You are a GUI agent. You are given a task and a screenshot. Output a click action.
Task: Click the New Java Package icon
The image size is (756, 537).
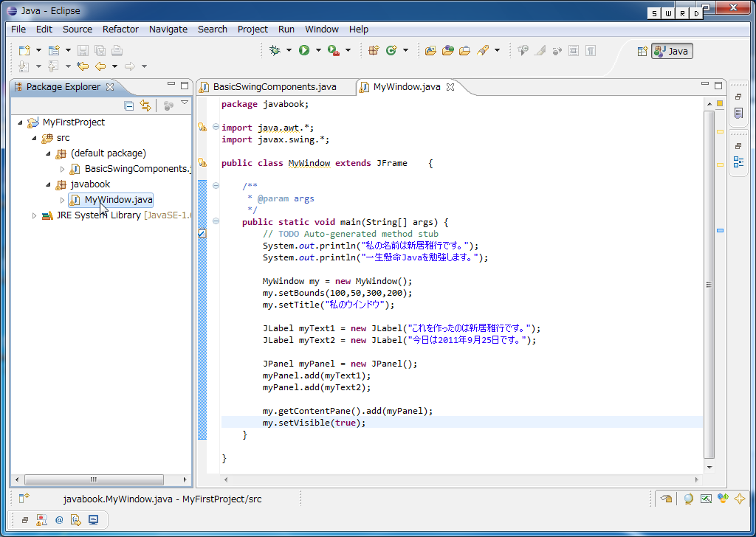(374, 50)
